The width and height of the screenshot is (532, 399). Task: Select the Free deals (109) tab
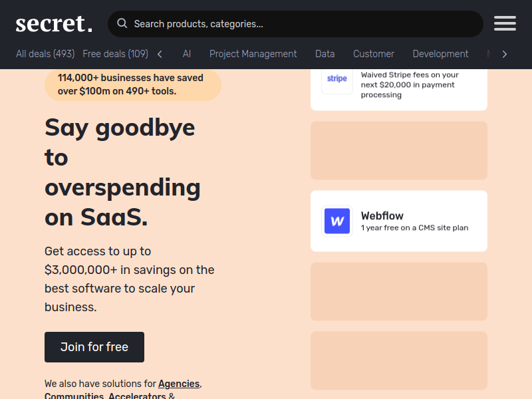115,54
